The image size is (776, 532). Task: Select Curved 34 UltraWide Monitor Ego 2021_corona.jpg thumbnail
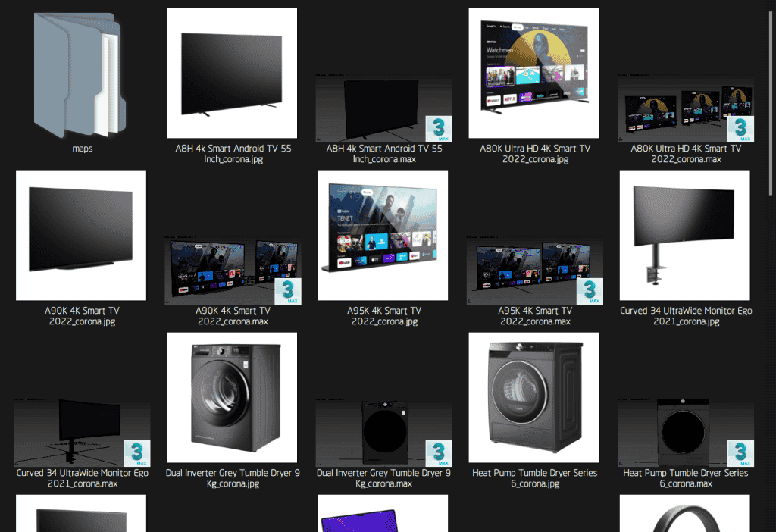[x=684, y=235]
